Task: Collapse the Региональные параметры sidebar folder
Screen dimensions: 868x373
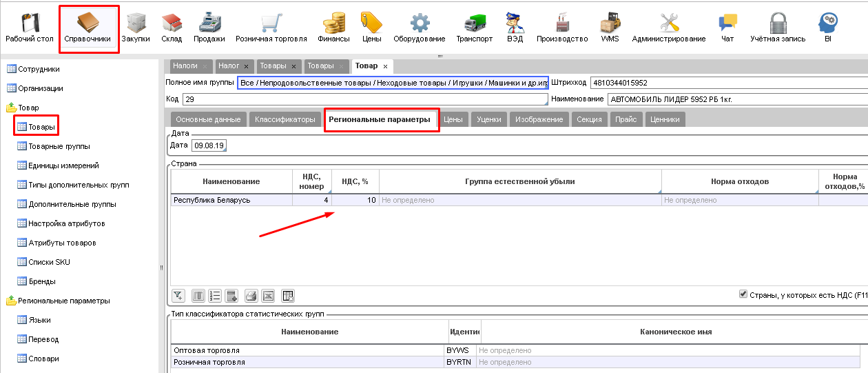Action: tap(12, 301)
